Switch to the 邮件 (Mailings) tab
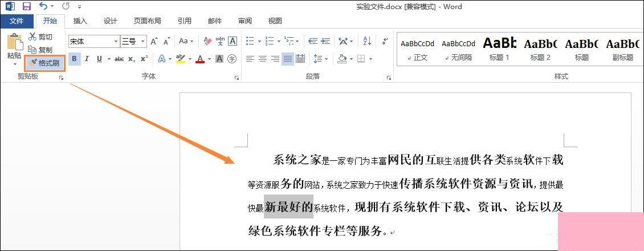 point(215,21)
